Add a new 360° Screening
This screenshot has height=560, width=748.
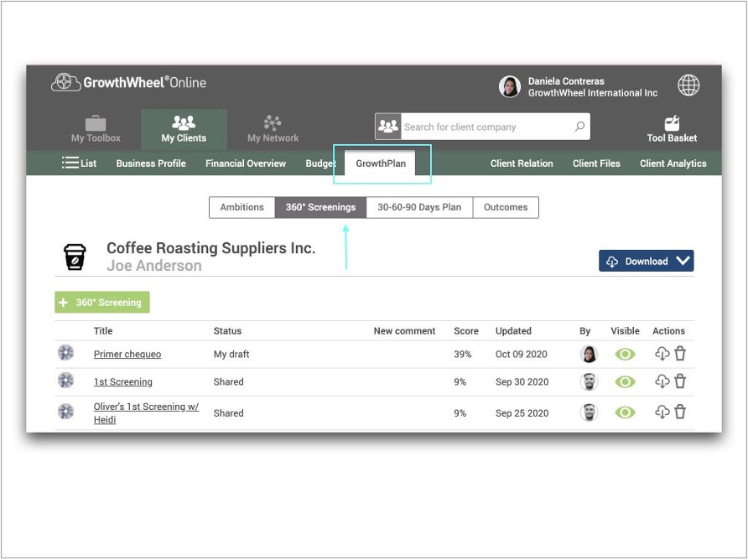point(102,302)
